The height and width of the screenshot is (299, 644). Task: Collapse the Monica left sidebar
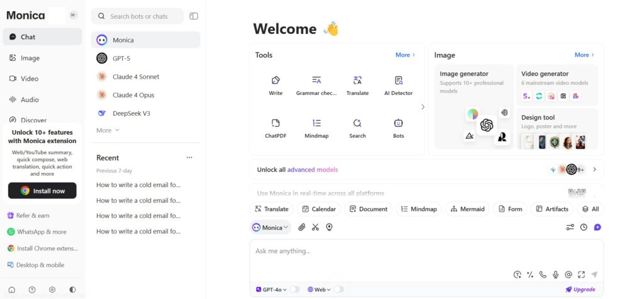(x=73, y=15)
